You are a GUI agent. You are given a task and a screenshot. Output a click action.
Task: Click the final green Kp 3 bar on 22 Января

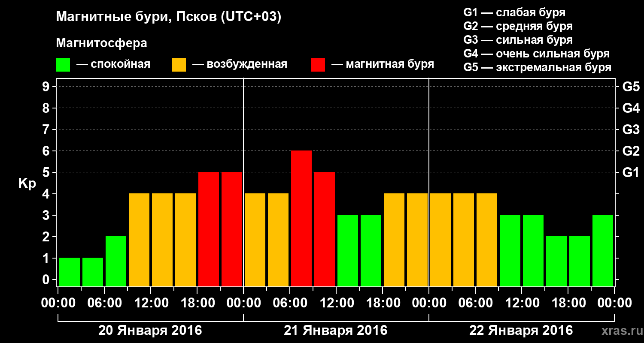pyautogui.click(x=603, y=250)
